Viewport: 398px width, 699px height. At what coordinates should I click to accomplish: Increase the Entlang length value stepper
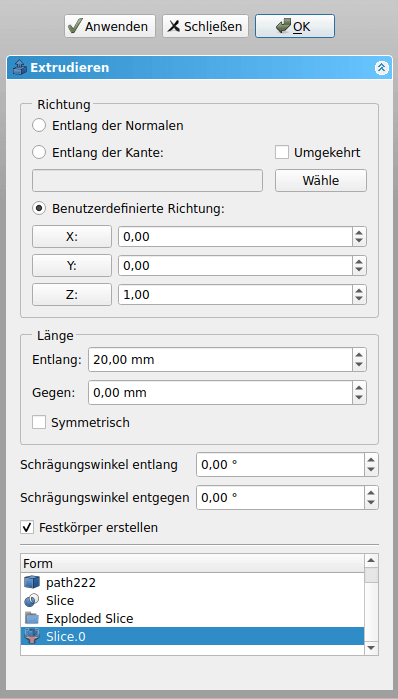point(359,354)
